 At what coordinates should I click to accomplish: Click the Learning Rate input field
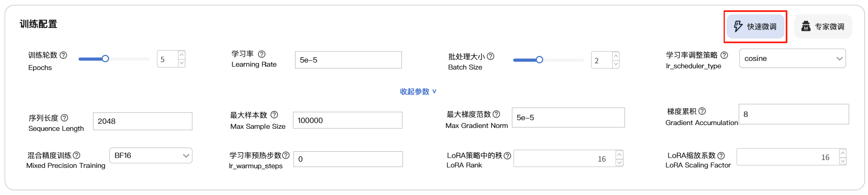(348, 60)
